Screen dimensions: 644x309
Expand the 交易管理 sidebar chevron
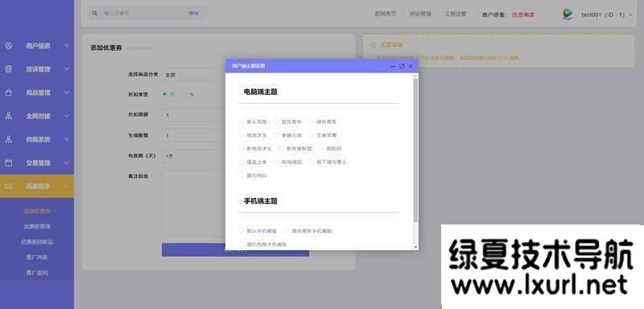pyautogui.click(x=67, y=163)
